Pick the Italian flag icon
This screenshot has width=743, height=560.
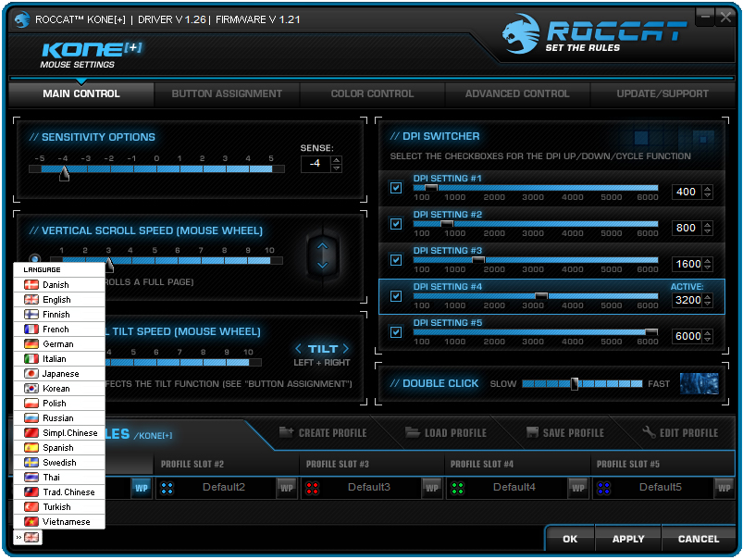(x=31, y=359)
